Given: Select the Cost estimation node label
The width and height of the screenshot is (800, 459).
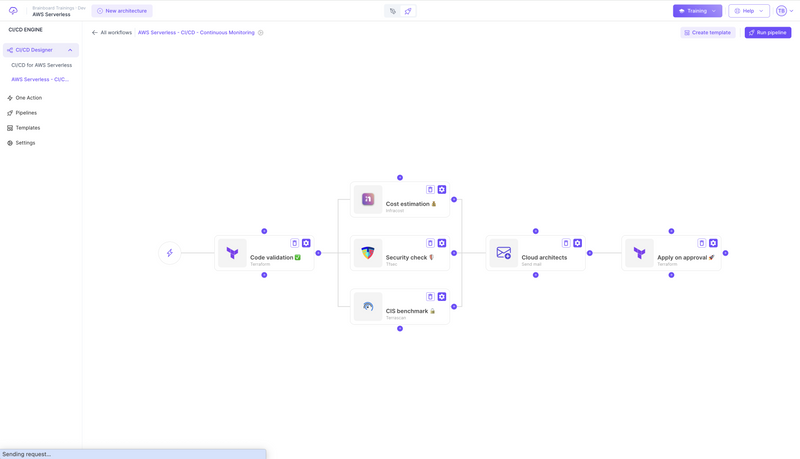Looking at the screenshot, I should 411,204.
